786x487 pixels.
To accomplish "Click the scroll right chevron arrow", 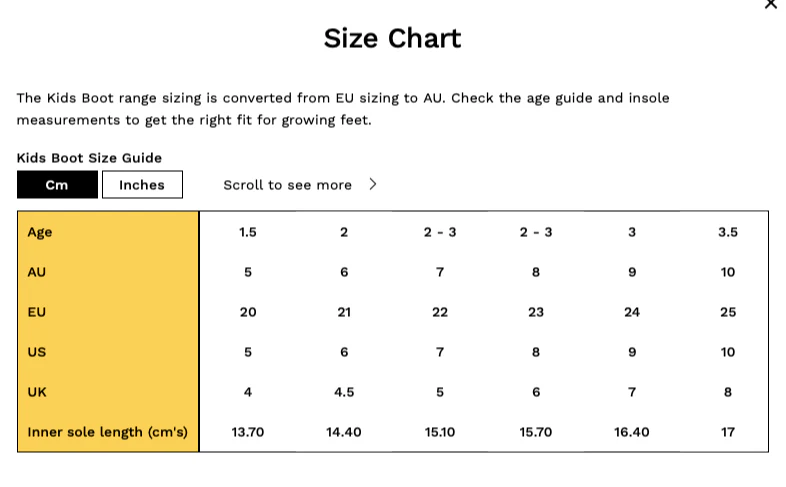I will coord(372,184).
